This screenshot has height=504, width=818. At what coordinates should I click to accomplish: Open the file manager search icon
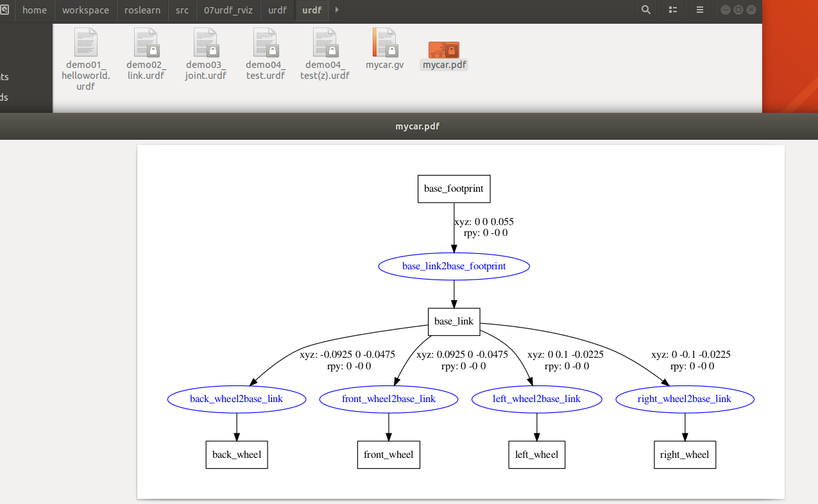click(646, 10)
